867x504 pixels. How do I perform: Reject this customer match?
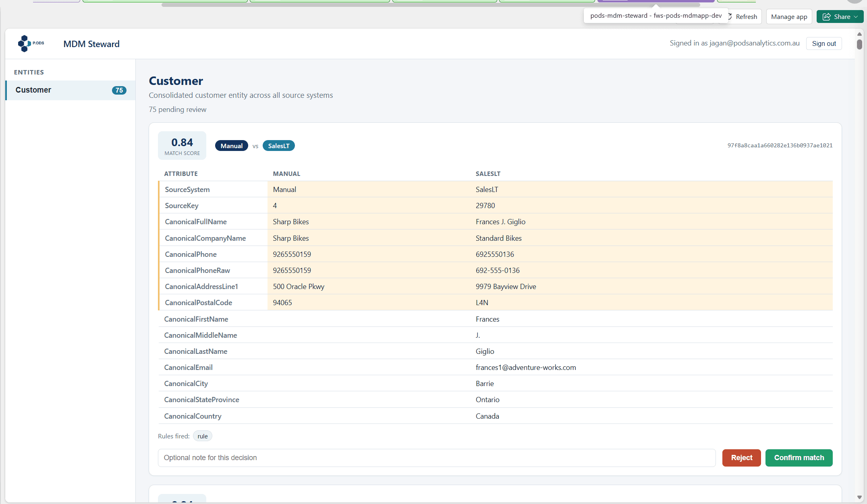742,458
